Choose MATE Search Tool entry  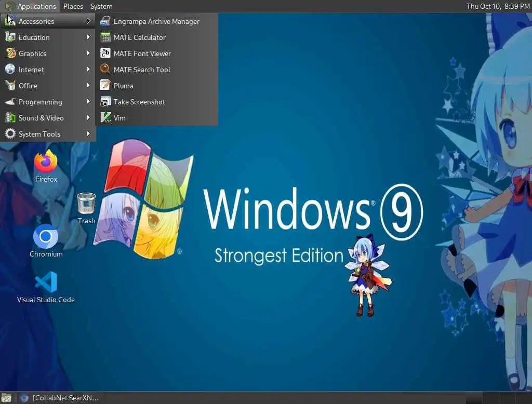[157, 69]
